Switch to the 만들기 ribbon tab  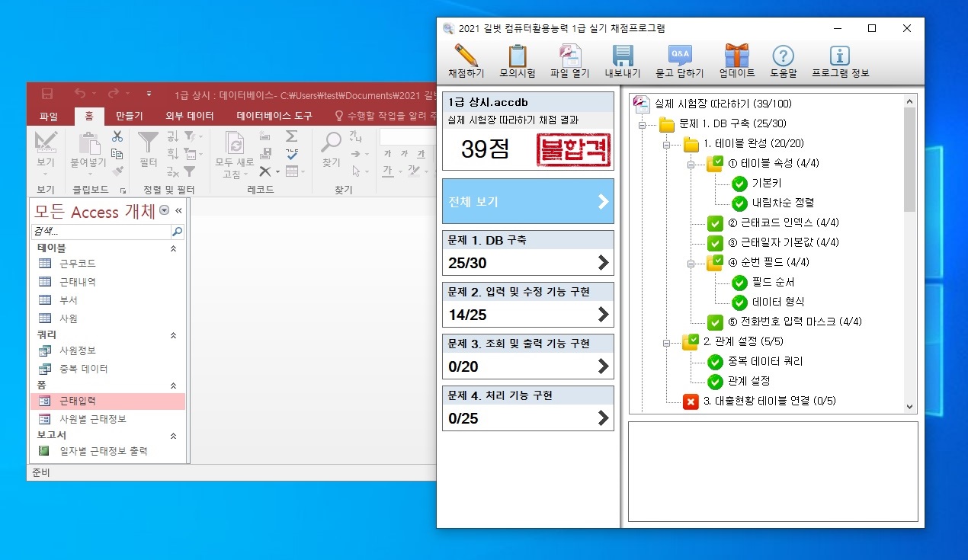(x=129, y=116)
